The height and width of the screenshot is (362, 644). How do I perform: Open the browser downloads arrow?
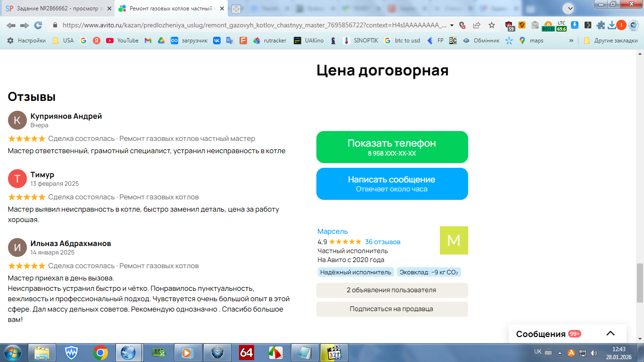click(x=612, y=25)
